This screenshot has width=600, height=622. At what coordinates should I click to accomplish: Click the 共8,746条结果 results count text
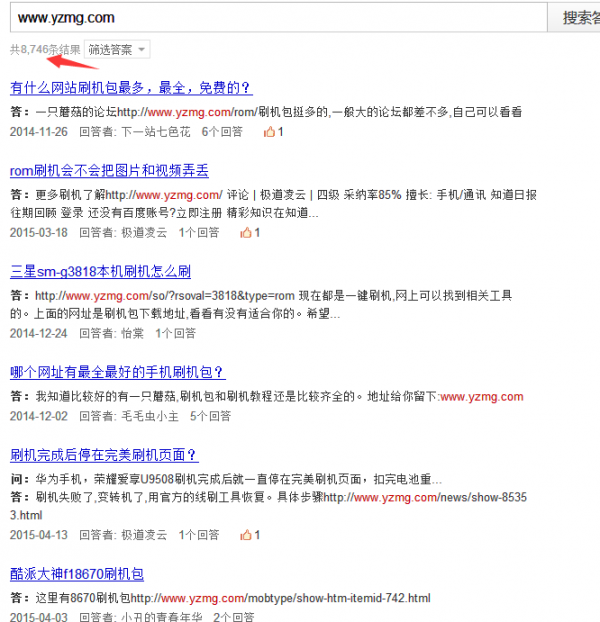point(45,49)
